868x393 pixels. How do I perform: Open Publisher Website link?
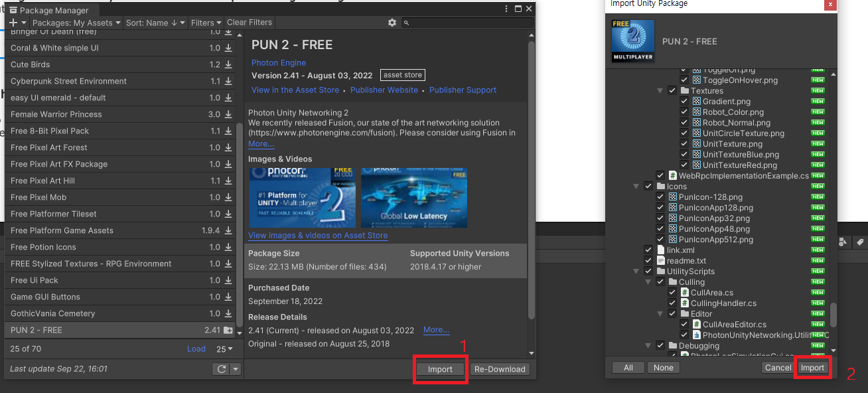[384, 90]
